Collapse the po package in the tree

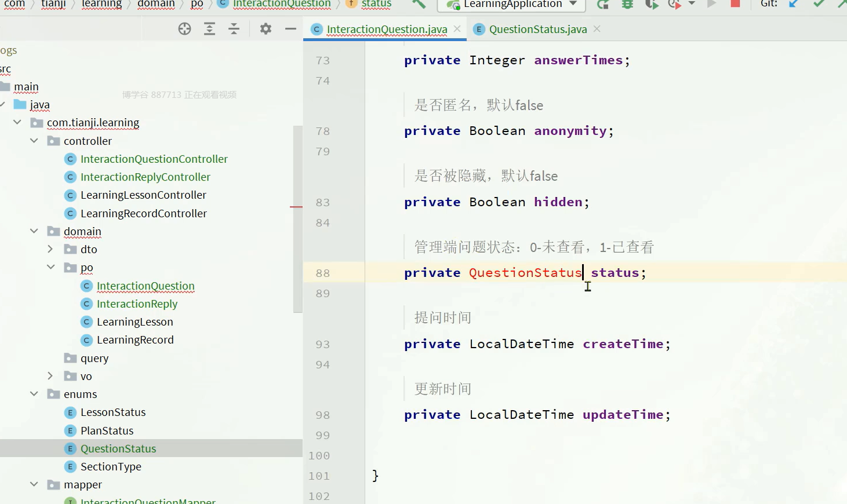pyautogui.click(x=50, y=267)
